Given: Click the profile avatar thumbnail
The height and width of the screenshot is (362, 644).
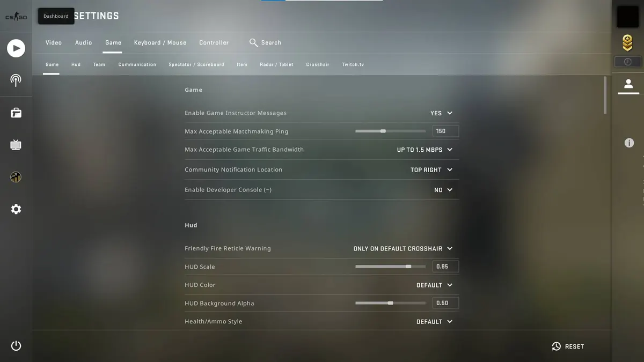Looking at the screenshot, I should [627, 17].
